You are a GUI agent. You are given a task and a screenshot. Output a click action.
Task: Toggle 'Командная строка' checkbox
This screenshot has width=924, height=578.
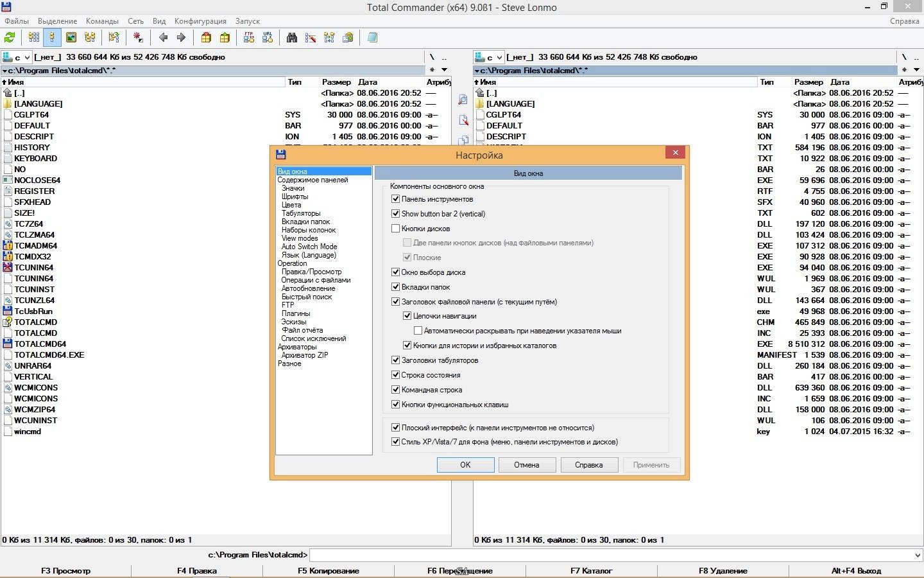click(x=396, y=390)
